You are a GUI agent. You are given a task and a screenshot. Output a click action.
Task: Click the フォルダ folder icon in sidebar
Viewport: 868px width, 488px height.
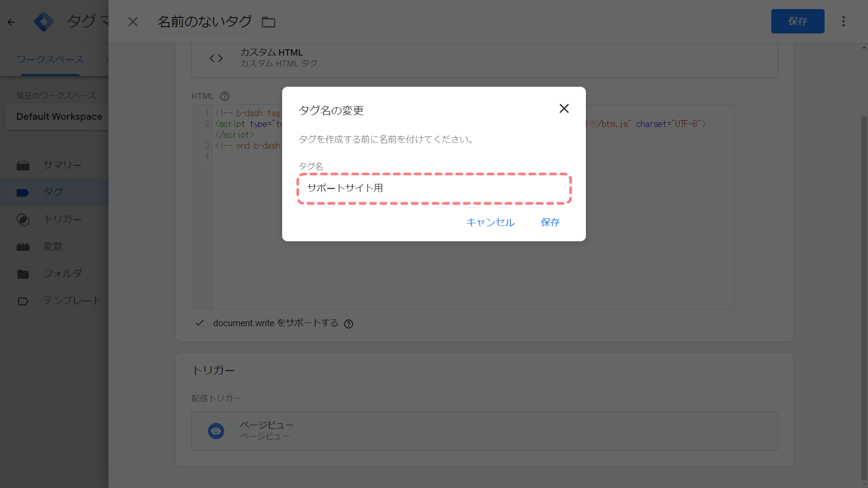coord(23,274)
